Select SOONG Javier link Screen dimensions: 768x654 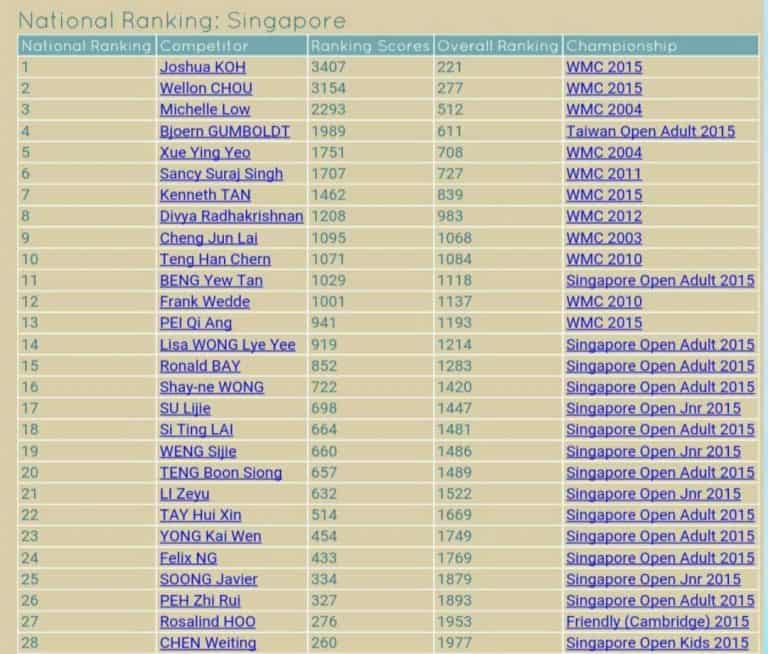[x=208, y=579]
